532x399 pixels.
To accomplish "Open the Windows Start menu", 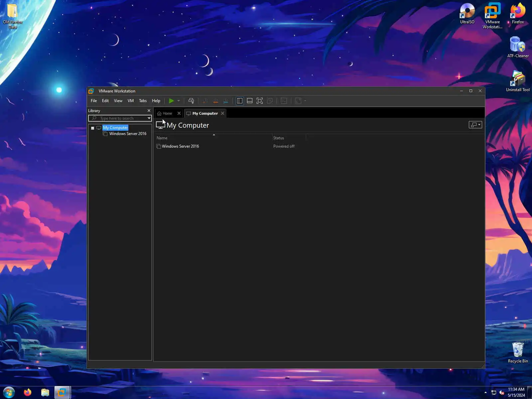I will tap(9, 393).
